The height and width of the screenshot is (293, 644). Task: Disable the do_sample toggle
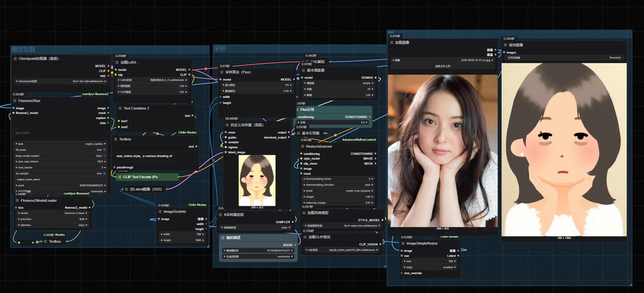click(x=105, y=173)
